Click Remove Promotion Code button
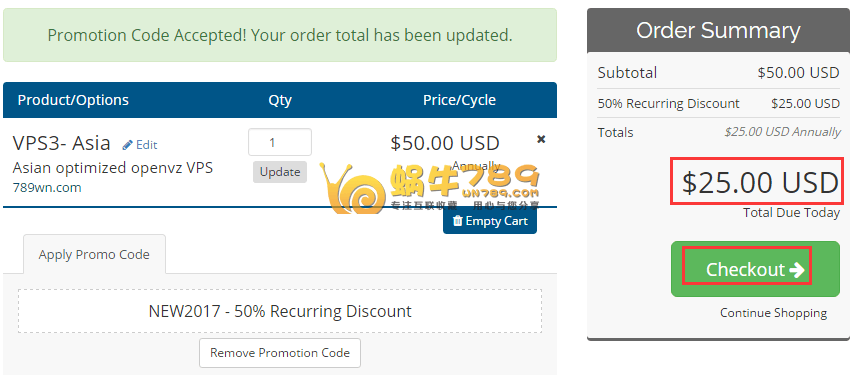855x375 pixels. tap(280, 353)
